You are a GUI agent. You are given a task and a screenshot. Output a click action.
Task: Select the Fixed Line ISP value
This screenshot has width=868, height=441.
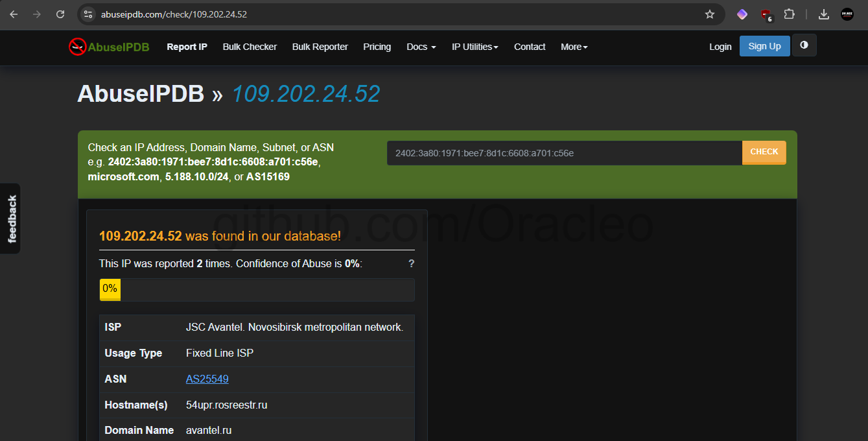[220, 353]
